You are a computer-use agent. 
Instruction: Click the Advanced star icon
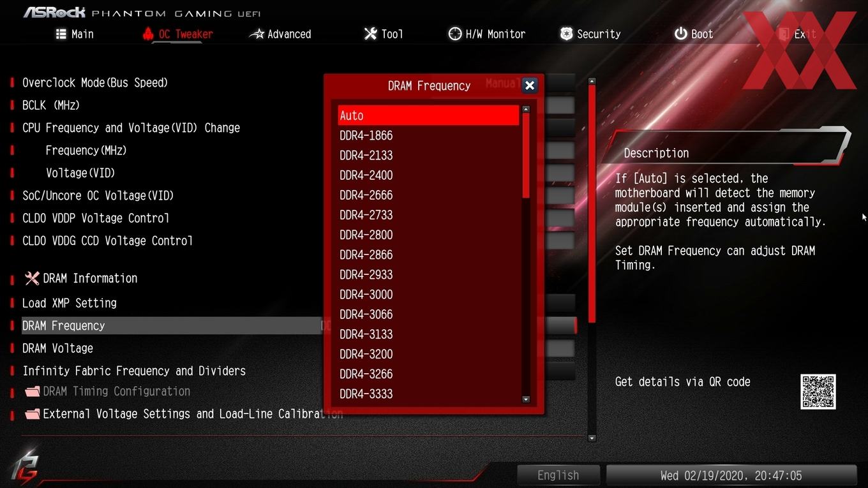[257, 34]
